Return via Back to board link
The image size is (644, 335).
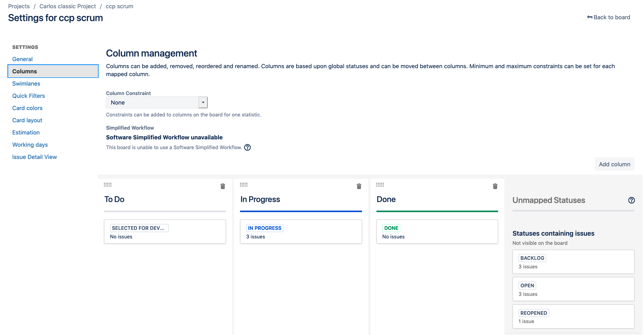point(609,17)
